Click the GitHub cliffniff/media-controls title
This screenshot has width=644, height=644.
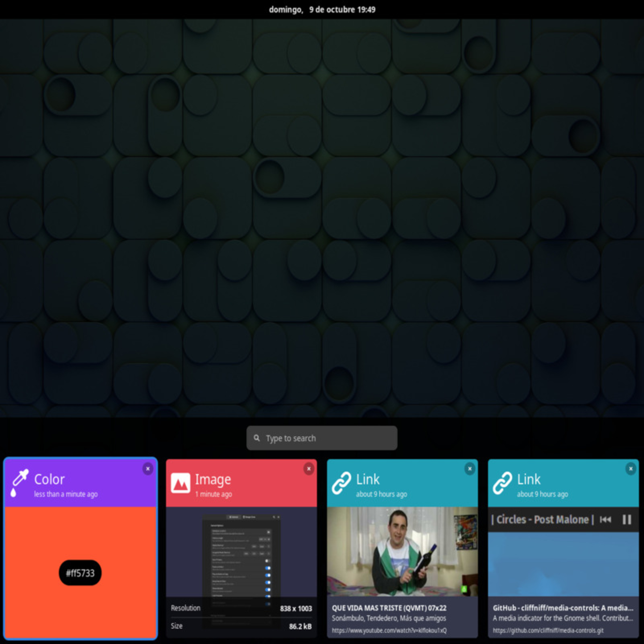point(563,608)
